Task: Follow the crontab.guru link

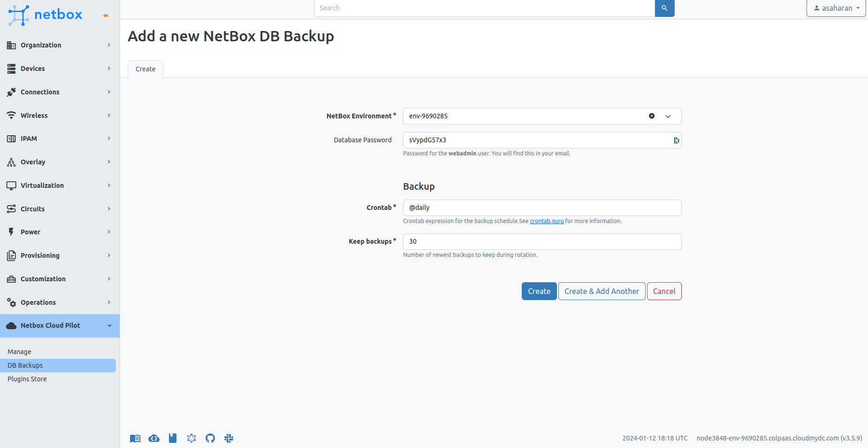Action: [547, 221]
